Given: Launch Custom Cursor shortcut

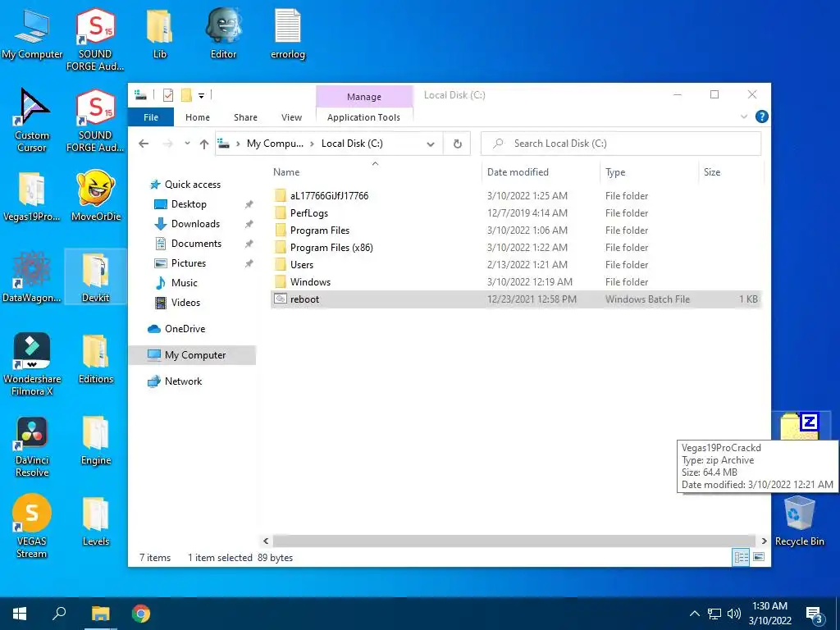Looking at the screenshot, I should [32, 121].
